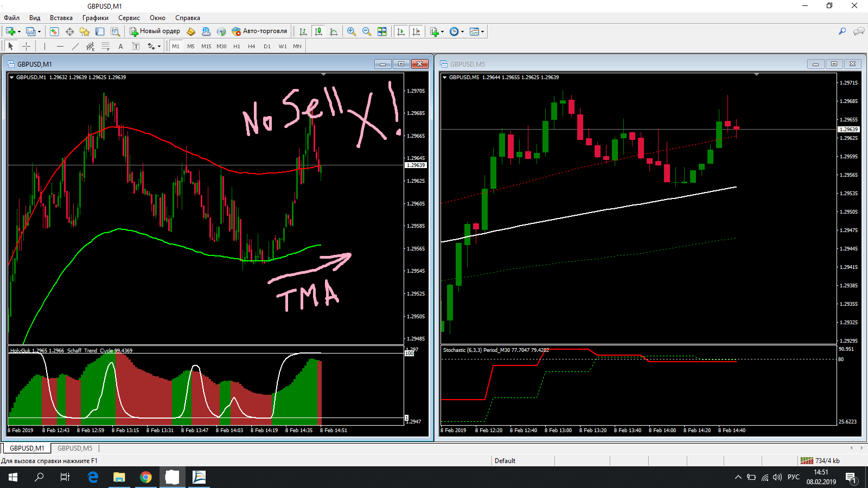Select the trendline tool
This screenshot has height=488, width=868.
pos(75,46)
